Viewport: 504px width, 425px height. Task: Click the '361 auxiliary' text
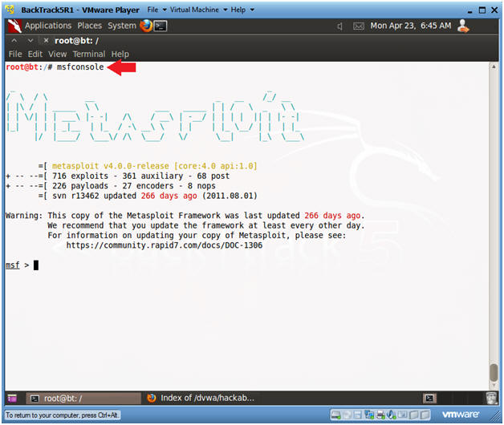(x=152, y=176)
